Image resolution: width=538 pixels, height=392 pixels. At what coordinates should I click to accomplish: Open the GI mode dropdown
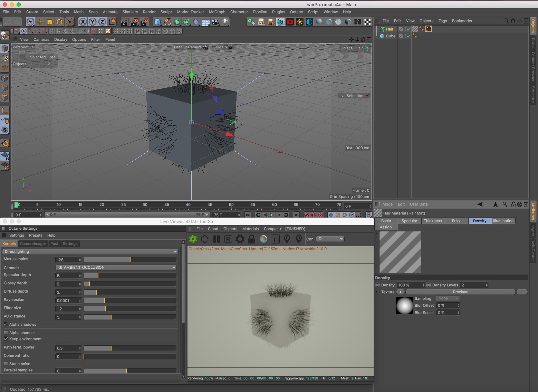(x=116, y=268)
